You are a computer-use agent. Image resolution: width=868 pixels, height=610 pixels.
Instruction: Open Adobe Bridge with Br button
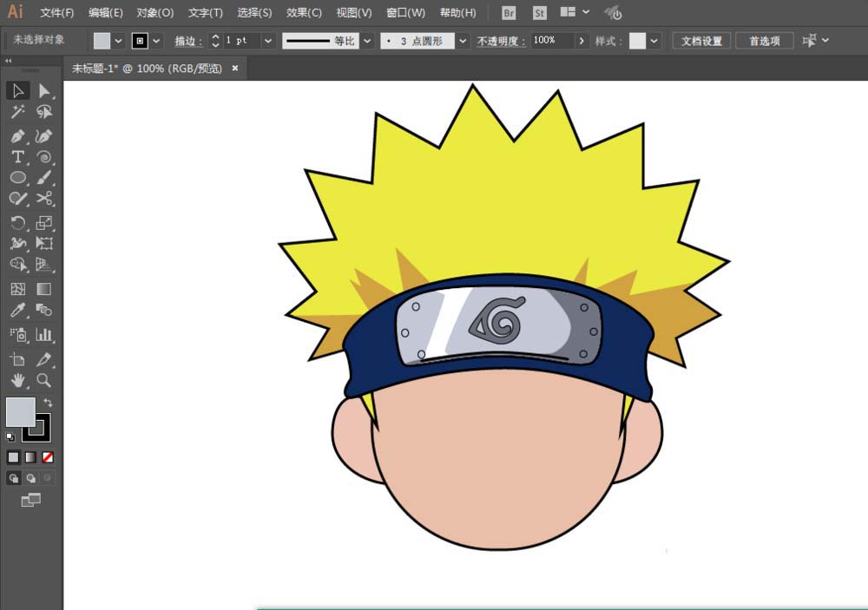(x=508, y=13)
